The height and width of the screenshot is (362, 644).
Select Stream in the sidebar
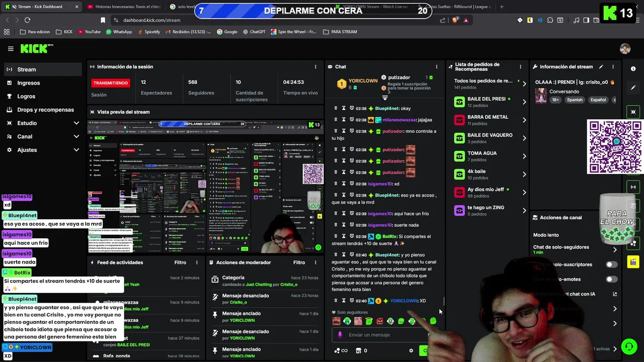[x=42, y=69]
